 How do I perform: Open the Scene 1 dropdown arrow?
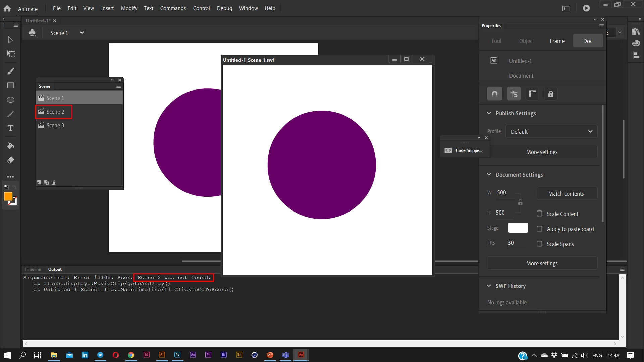tap(82, 33)
